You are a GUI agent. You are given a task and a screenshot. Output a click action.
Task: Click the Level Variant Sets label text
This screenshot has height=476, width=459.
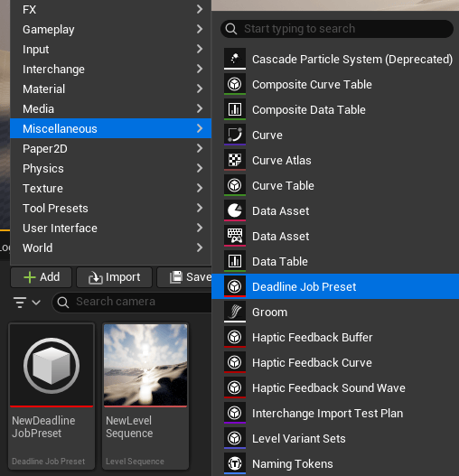pos(299,439)
